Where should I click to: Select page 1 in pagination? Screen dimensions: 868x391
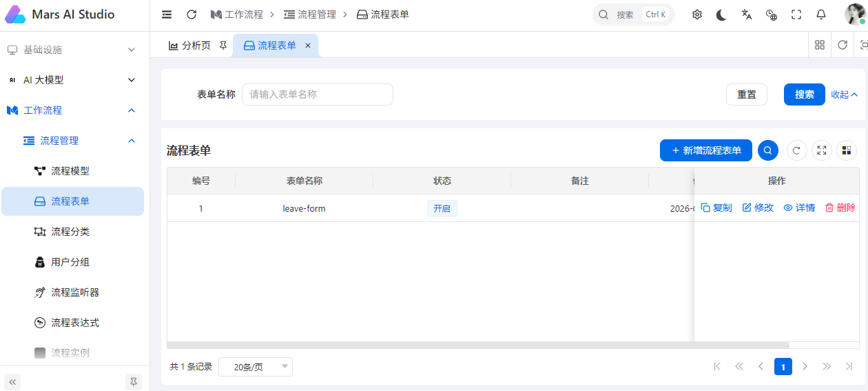783,366
